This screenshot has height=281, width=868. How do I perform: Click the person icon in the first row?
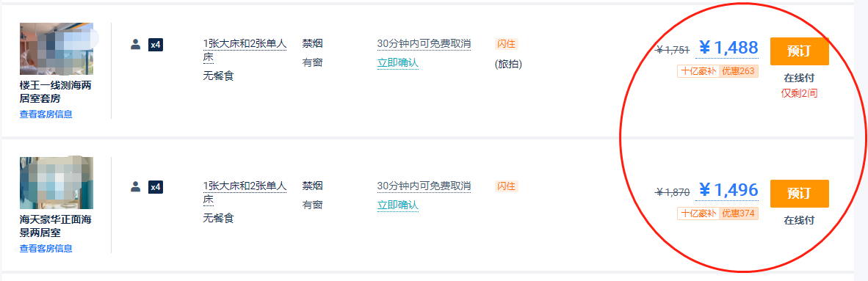136,44
